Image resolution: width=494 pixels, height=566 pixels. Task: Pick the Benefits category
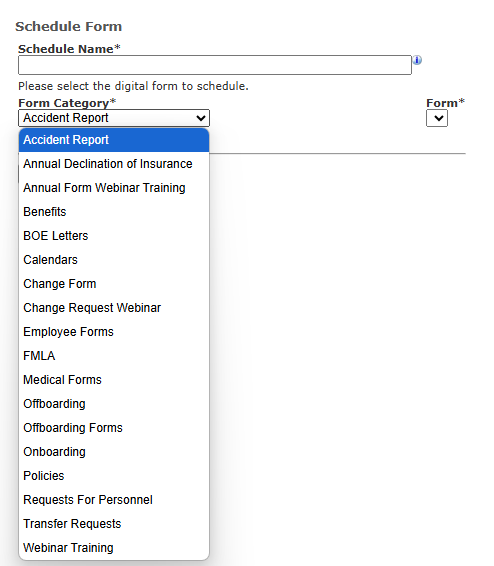point(114,212)
